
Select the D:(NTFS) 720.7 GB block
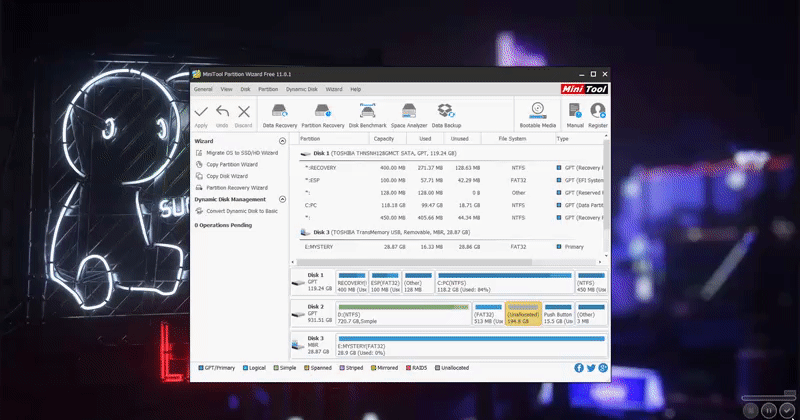[x=403, y=314]
